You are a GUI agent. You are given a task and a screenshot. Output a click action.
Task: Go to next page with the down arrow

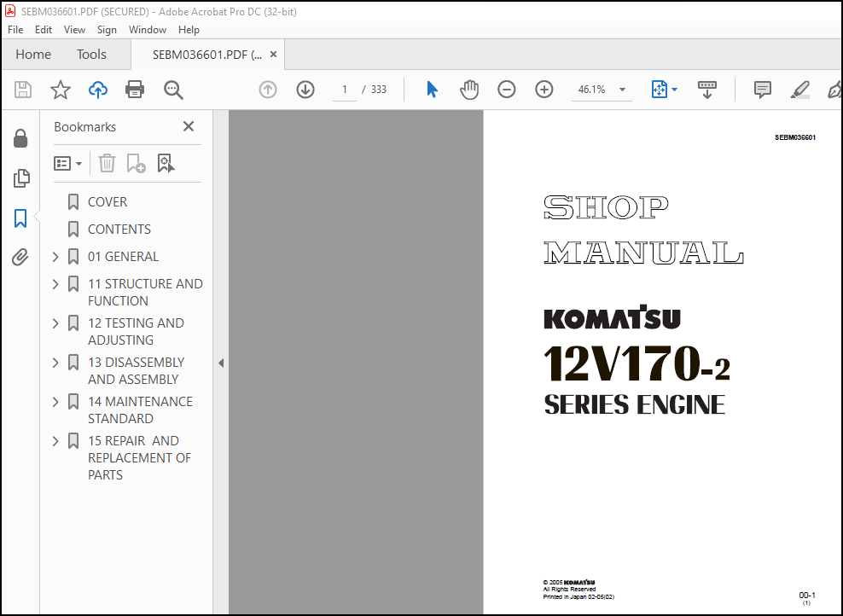click(305, 90)
